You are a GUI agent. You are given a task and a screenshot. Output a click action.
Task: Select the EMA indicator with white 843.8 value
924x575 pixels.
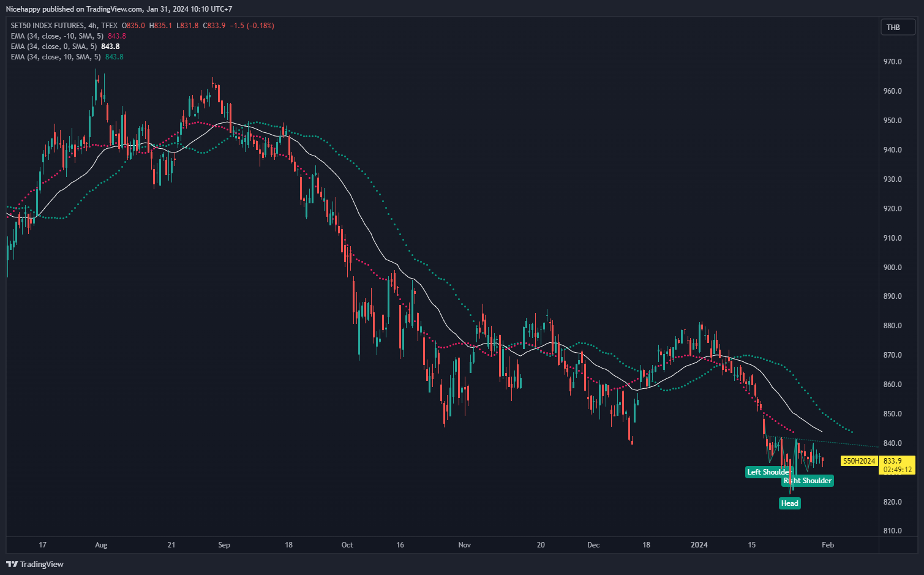(x=65, y=47)
